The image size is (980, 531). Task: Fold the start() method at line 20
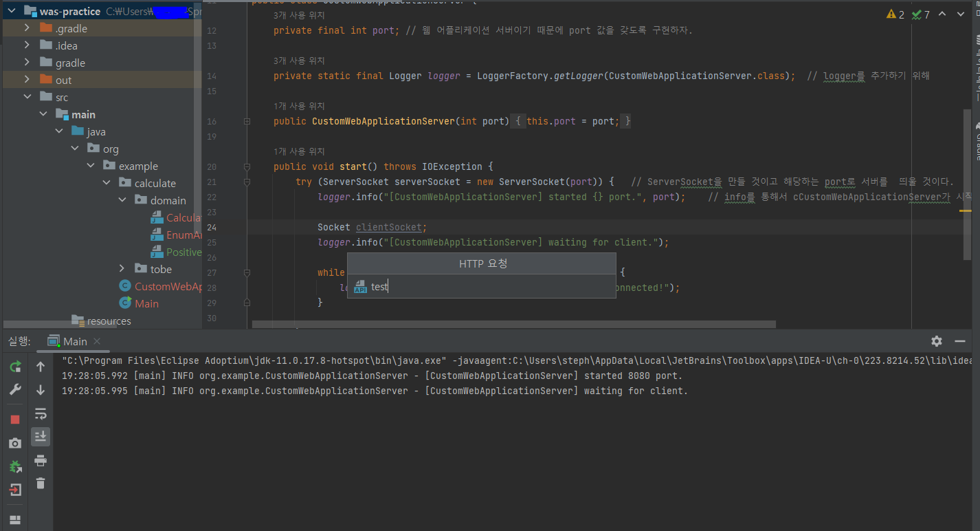point(247,166)
